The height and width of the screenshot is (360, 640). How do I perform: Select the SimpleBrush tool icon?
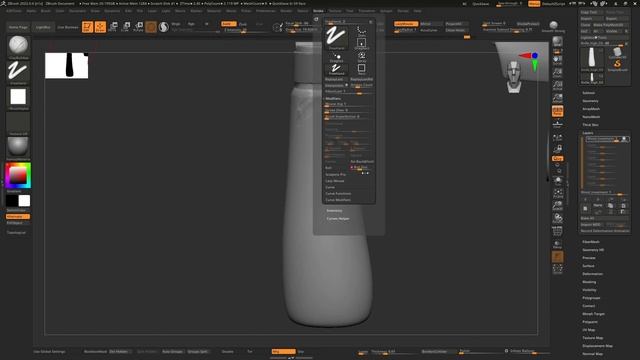617,64
